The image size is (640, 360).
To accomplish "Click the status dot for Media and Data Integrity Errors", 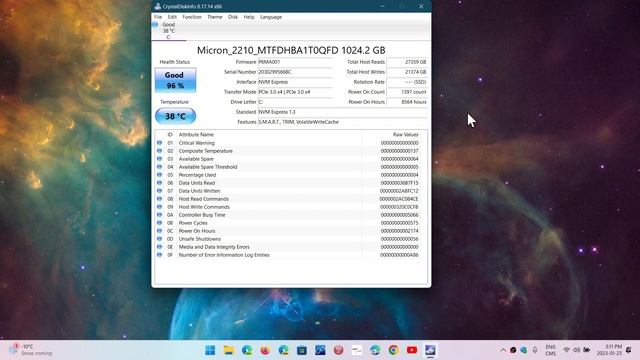I will [160, 247].
